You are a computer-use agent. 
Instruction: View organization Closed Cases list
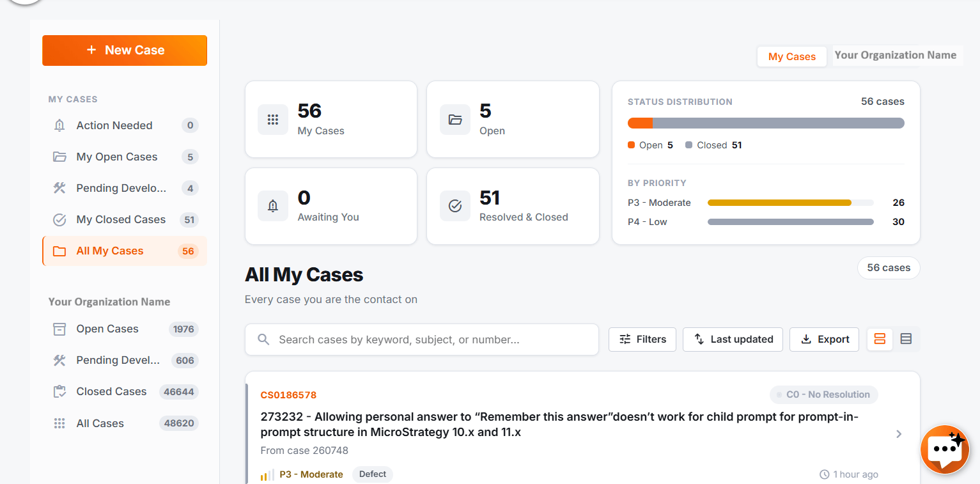click(x=125, y=391)
